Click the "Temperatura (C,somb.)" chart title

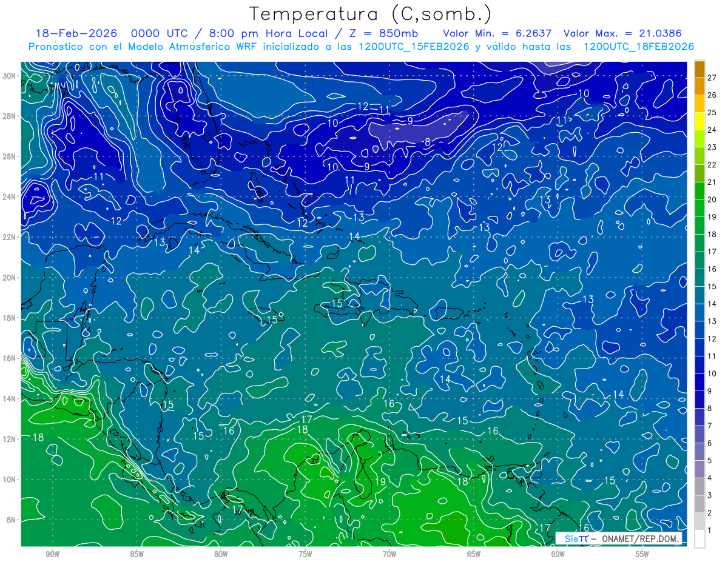click(x=371, y=13)
